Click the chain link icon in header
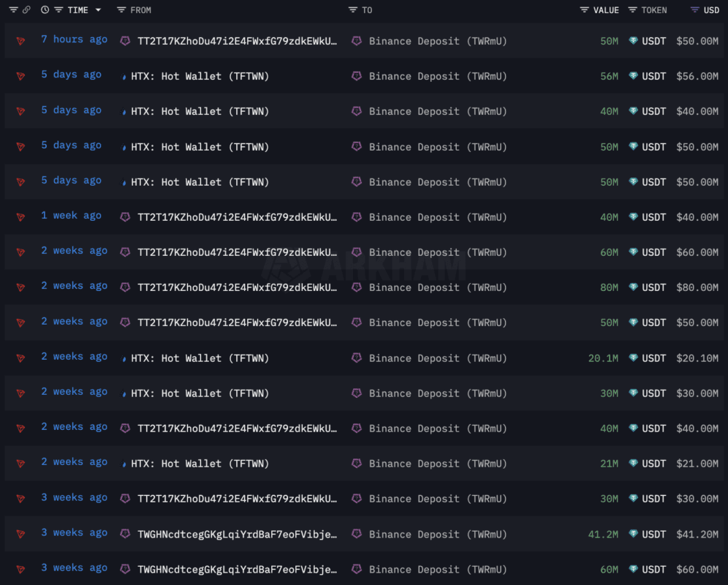This screenshot has width=728, height=585. pyautogui.click(x=26, y=10)
